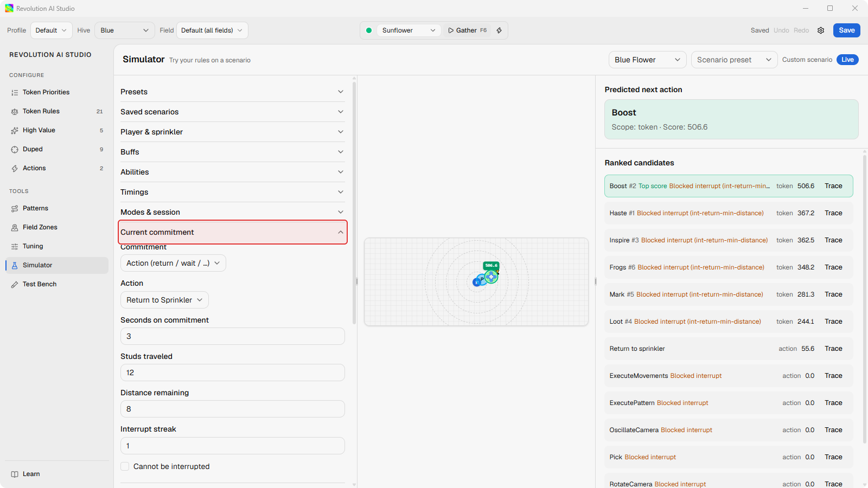Open Sunflower field dropdown
The height and width of the screenshot is (488, 868).
(409, 30)
